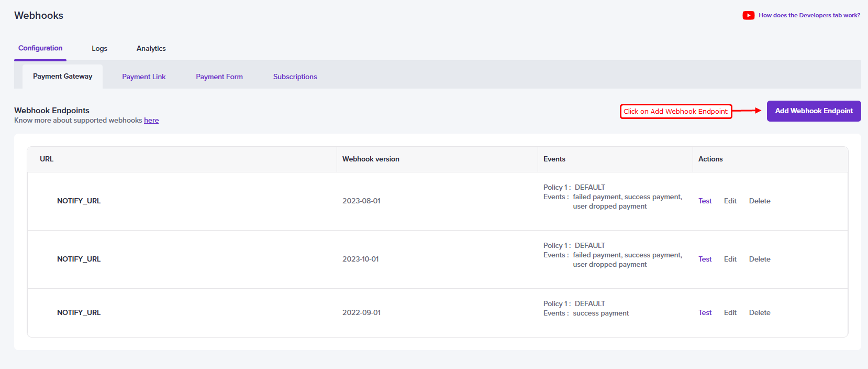Screen dimensions: 868x369
Task: Click the Add Webhook Endpoint button
Action: coord(814,111)
